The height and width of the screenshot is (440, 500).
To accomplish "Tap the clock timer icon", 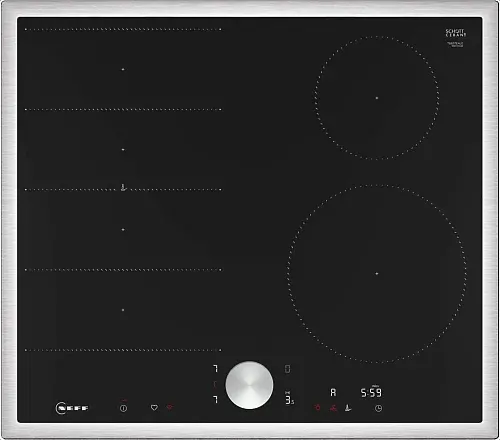I will click(x=378, y=408).
